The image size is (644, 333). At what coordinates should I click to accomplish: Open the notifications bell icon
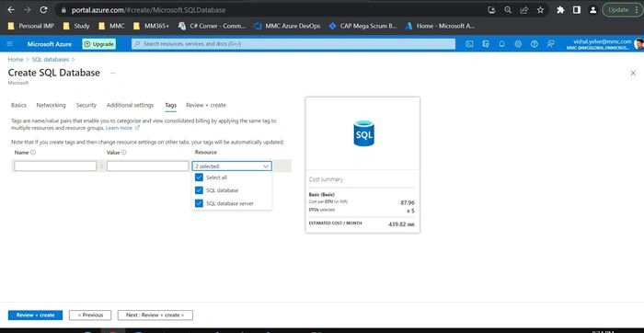pos(502,44)
